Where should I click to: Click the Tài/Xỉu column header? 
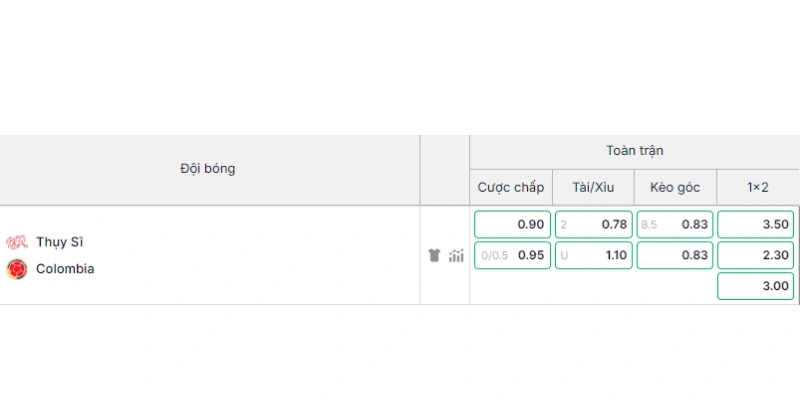pyautogui.click(x=593, y=187)
